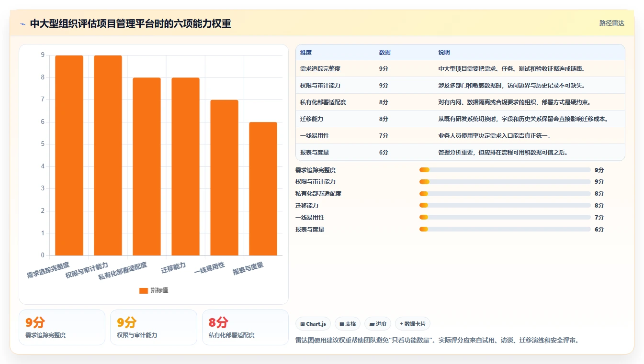Click the square icon in the Chart.js chip
The height and width of the screenshot is (364, 644).
(x=303, y=324)
